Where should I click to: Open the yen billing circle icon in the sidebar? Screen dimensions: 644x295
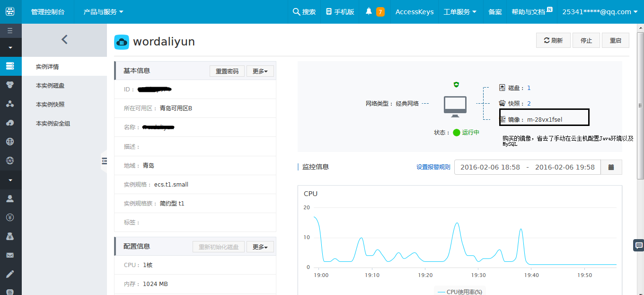pos(10,217)
